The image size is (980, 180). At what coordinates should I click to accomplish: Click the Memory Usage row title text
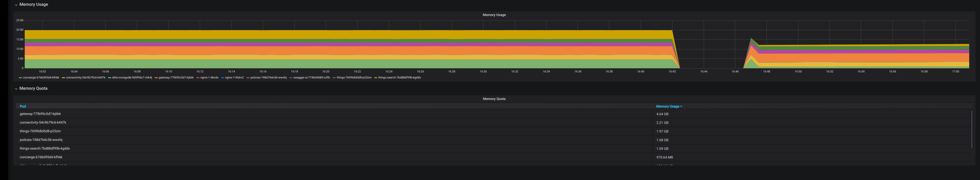coord(33,4)
